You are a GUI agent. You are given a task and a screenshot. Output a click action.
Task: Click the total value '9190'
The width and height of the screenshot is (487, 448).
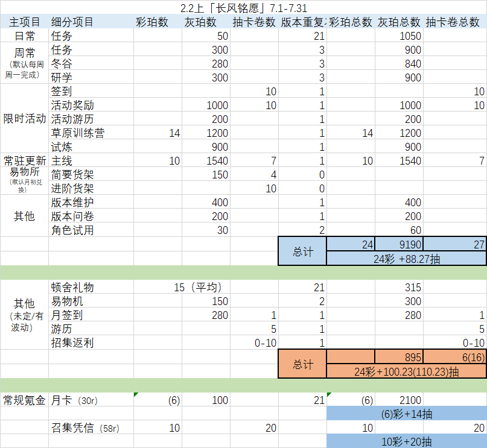pos(399,244)
